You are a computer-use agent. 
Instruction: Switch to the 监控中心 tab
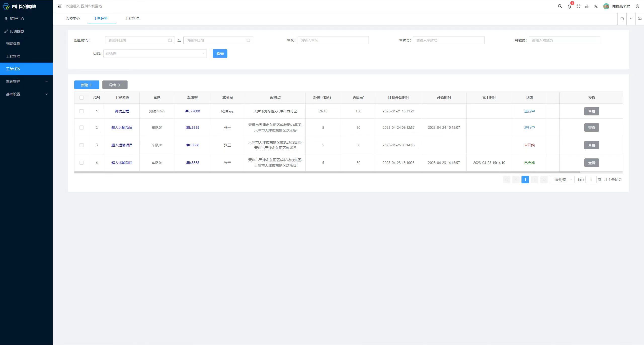pyautogui.click(x=73, y=18)
